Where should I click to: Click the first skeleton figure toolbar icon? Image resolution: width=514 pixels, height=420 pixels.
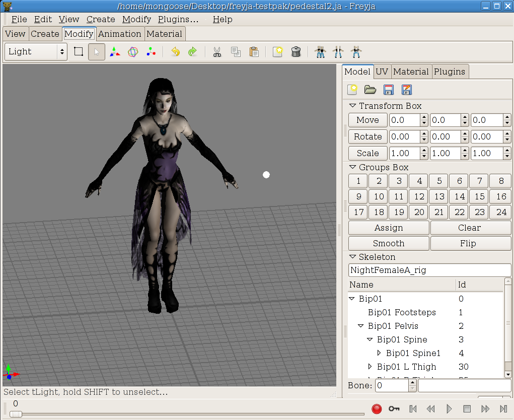(x=320, y=52)
